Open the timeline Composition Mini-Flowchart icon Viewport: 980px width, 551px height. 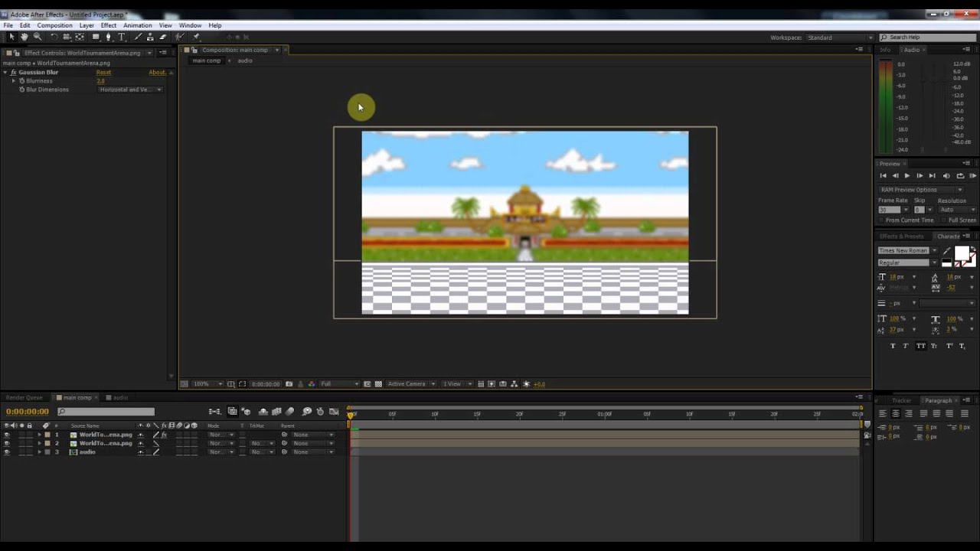coord(214,412)
